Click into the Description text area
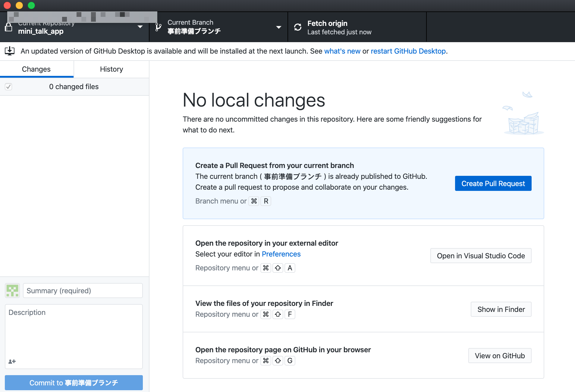The height and width of the screenshot is (392, 575). point(74,331)
